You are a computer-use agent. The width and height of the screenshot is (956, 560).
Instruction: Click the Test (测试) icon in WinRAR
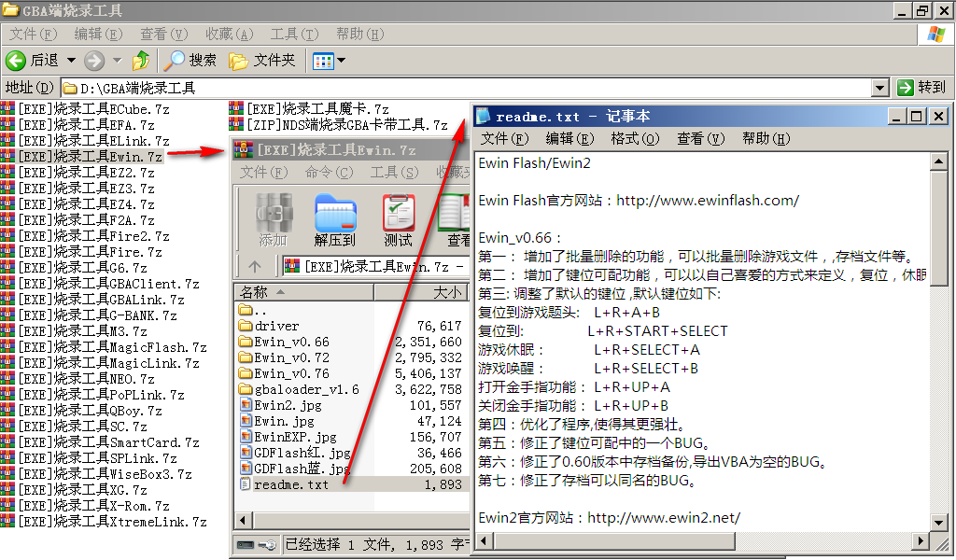tap(398, 220)
